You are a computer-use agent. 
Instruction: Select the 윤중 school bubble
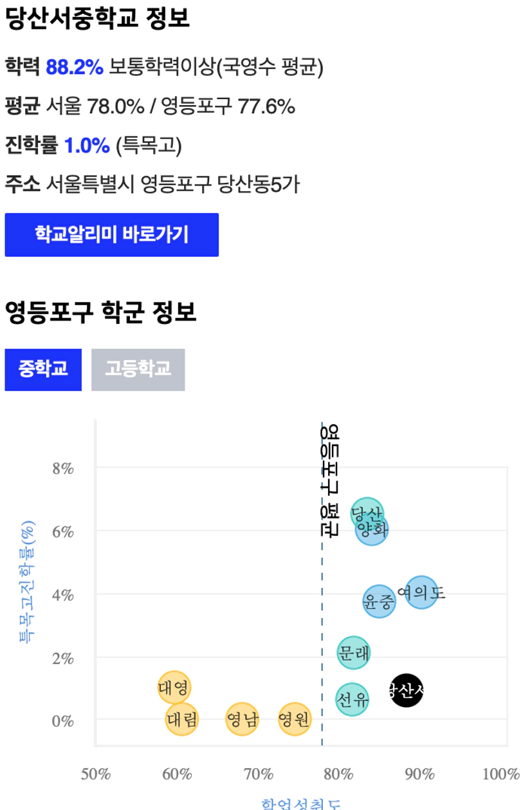click(379, 602)
